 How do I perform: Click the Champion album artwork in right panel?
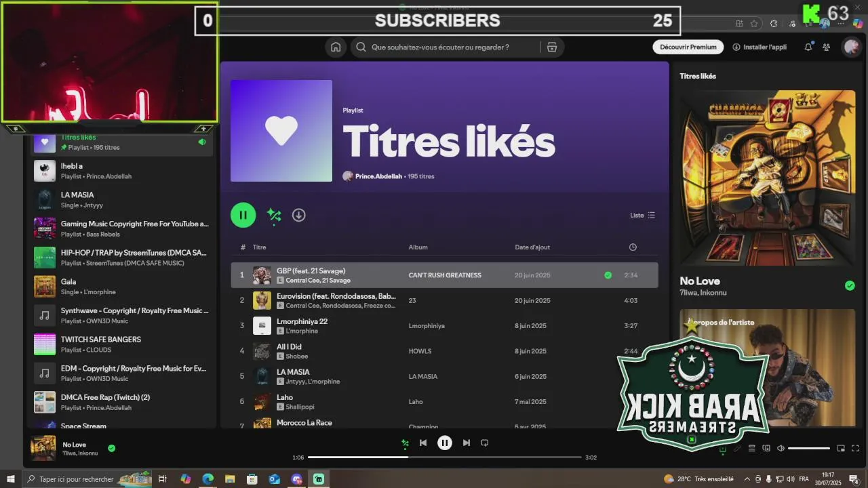tap(768, 178)
